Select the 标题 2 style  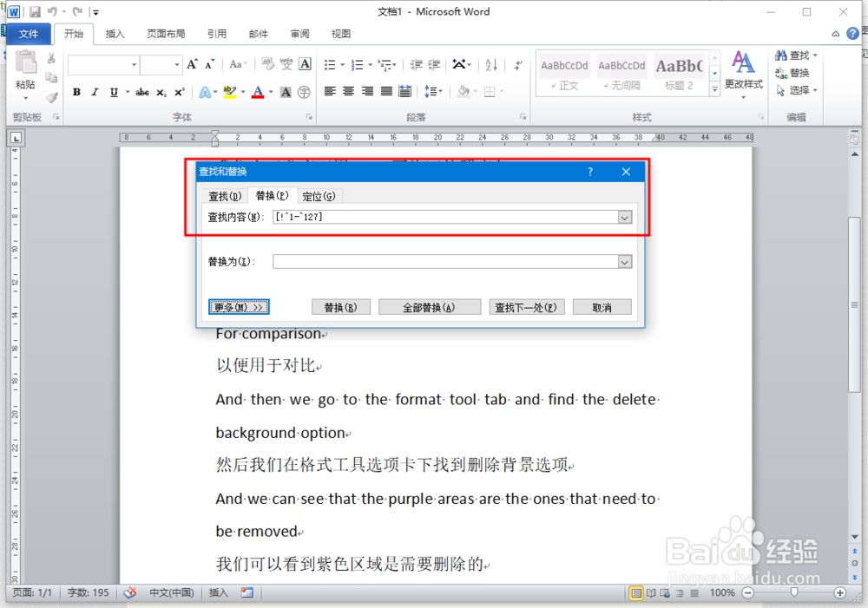pyautogui.click(x=679, y=74)
